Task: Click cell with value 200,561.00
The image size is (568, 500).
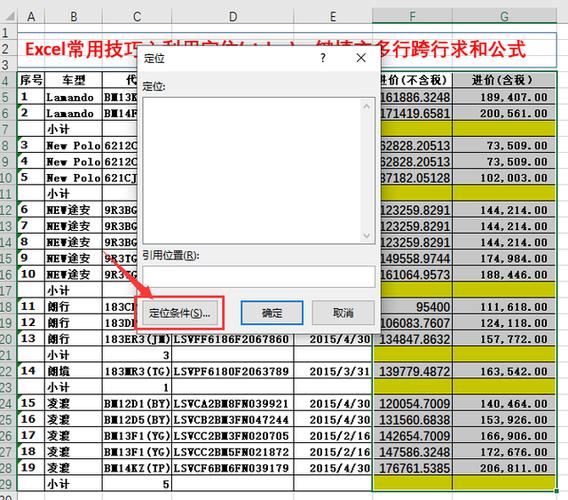Action: click(504, 113)
